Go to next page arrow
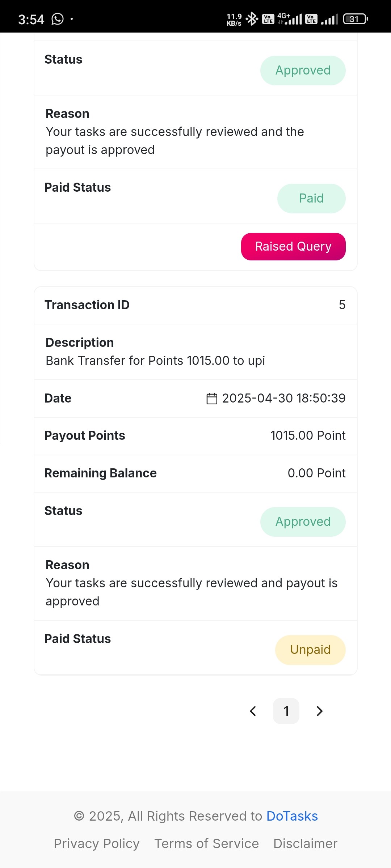 pyautogui.click(x=319, y=711)
